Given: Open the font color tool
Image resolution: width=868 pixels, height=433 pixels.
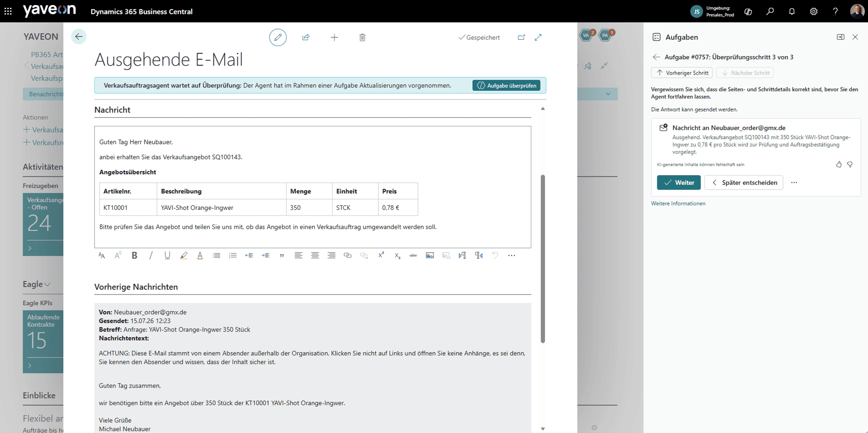Looking at the screenshot, I should pyautogui.click(x=200, y=256).
